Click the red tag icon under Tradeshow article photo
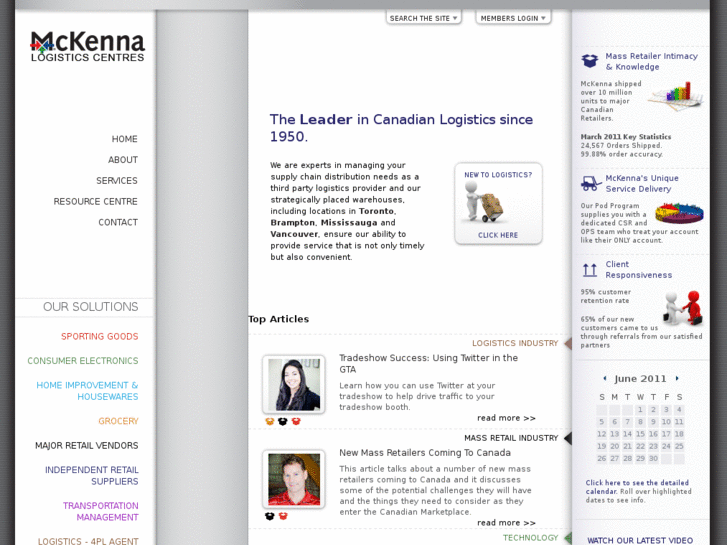Image resolution: width=727 pixels, height=545 pixels. pyautogui.click(x=296, y=421)
